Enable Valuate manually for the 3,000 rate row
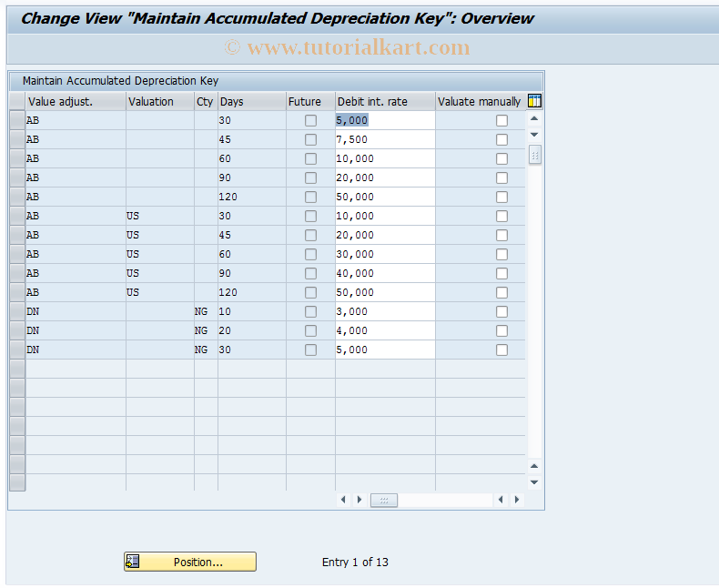Image resolution: width=719 pixels, height=588 pixels. point(501,312)
